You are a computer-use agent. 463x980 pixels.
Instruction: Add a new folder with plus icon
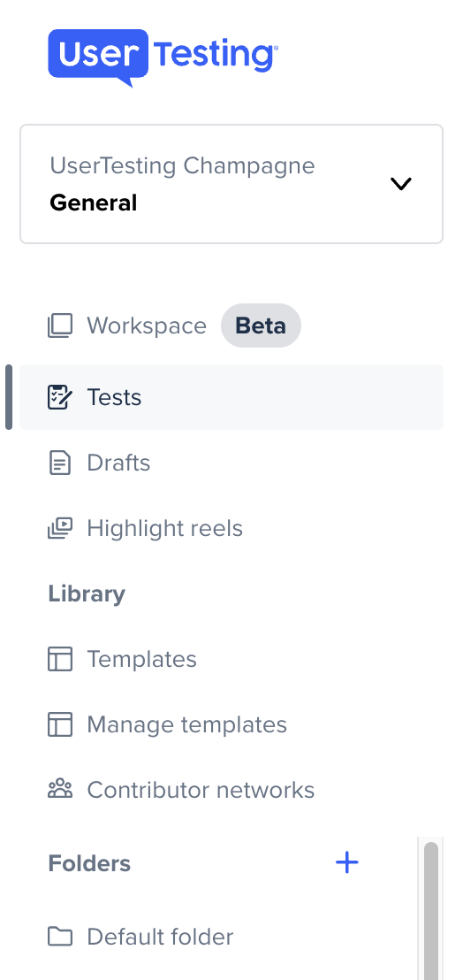pos(347,863)
